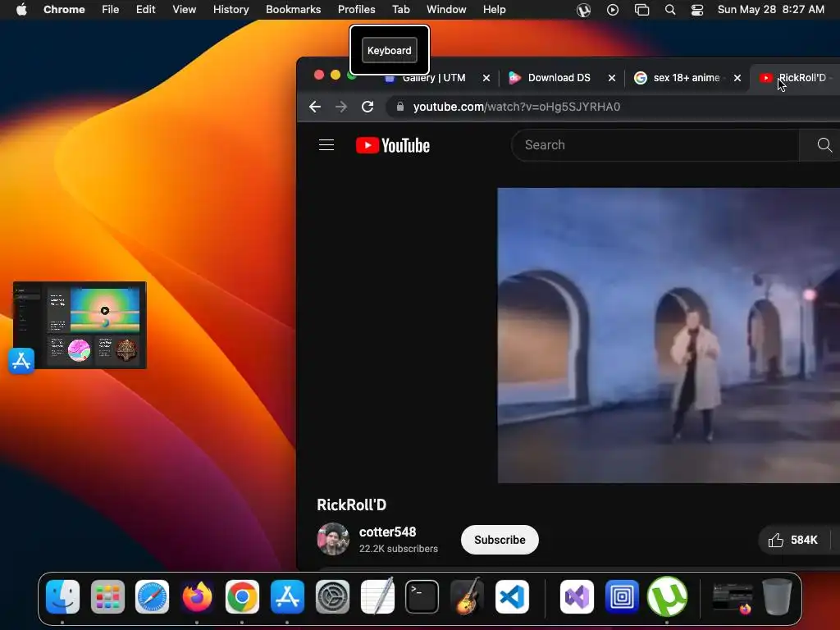Click the YouTube search magnifier button
The image size is (840, 630).
824,145
